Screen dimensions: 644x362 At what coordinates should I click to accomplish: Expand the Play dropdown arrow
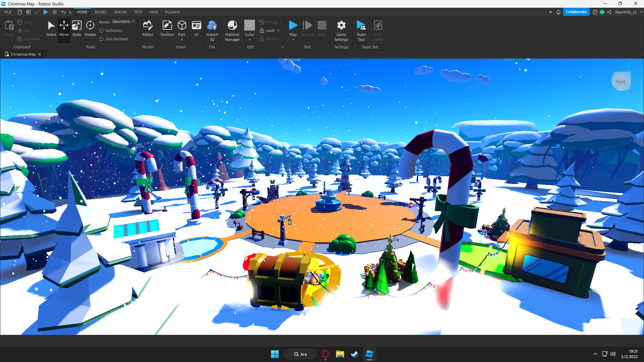tap(293, 40)
